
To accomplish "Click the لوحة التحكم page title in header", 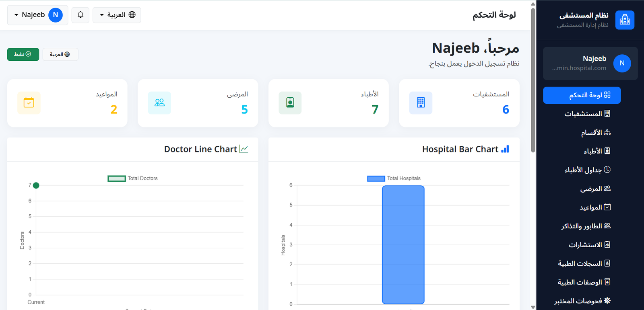I will [494, 15].
